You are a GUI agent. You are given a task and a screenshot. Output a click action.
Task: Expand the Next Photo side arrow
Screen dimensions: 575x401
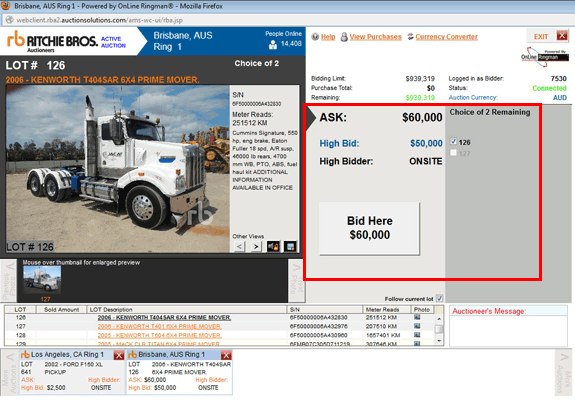tap(297, 280)
